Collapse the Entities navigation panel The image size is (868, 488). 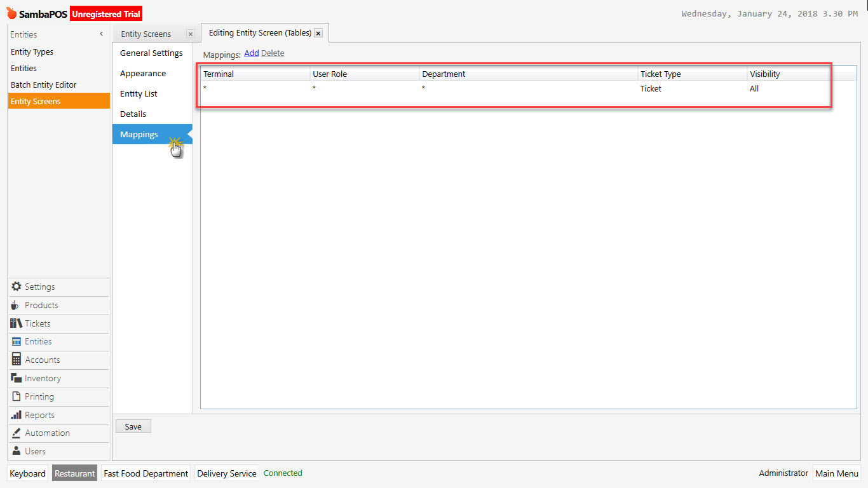pyautogui.click(x=100, y=34)
